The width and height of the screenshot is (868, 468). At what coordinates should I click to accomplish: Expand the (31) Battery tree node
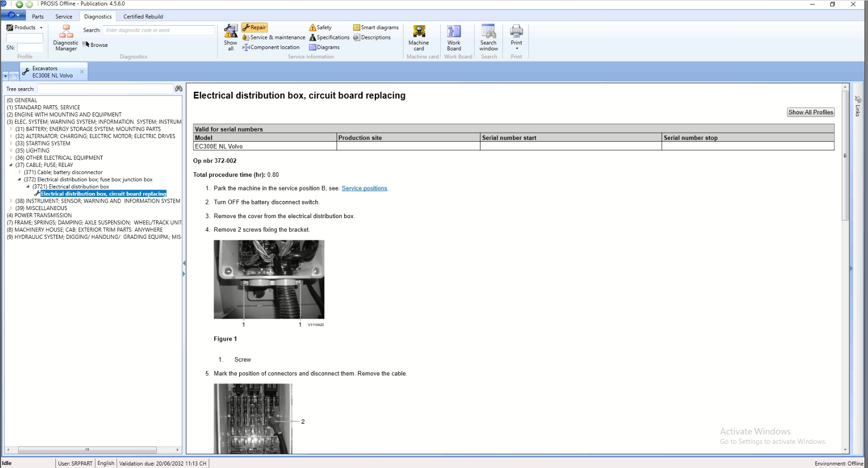11,129
